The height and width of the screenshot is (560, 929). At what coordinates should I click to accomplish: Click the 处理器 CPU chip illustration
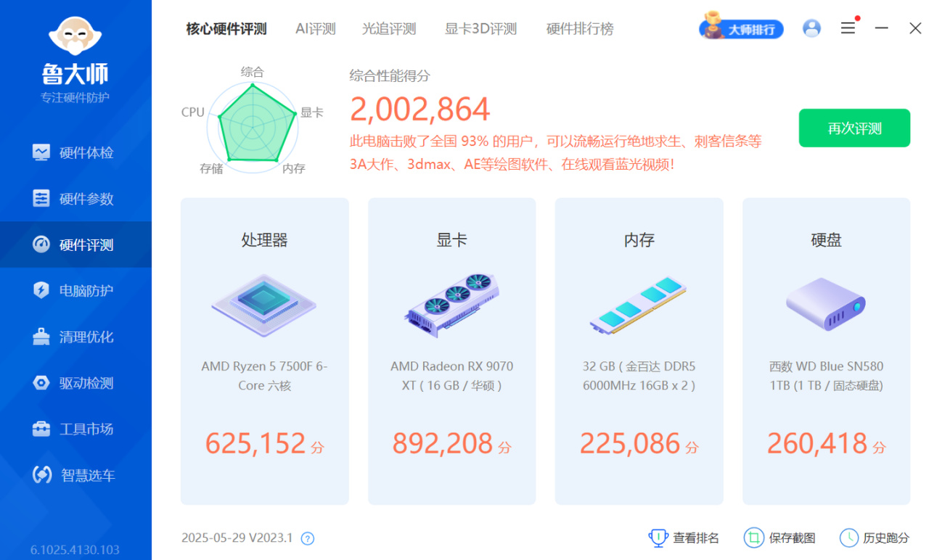264,305
